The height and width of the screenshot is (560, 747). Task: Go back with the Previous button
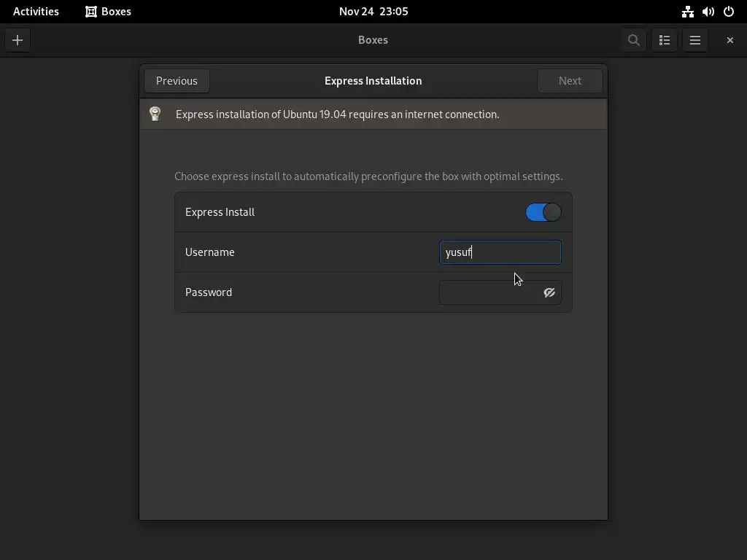pos(177,80)
